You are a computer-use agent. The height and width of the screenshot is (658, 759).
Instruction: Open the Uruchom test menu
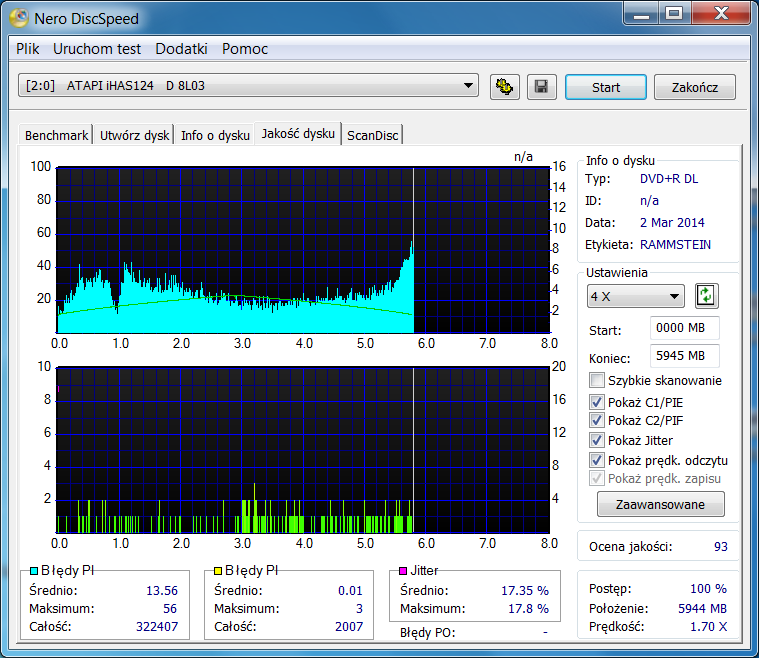tap(97, 49)
